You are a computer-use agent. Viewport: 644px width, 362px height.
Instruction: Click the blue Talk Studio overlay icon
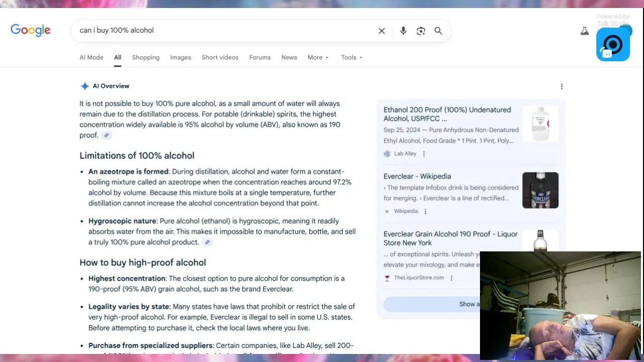(613, 44)
